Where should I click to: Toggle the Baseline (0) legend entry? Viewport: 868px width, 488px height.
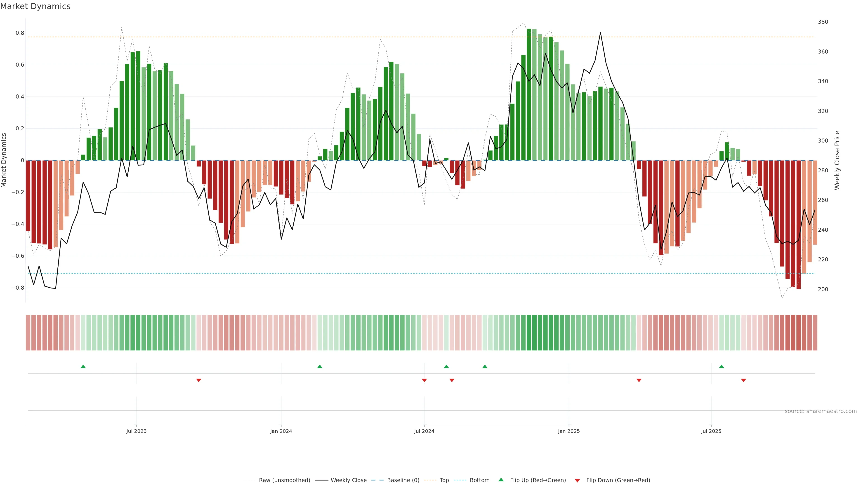(403, 480)
